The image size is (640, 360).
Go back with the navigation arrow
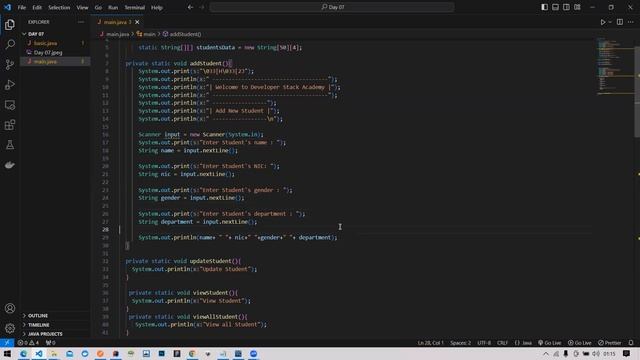click(x=190, y=7)
